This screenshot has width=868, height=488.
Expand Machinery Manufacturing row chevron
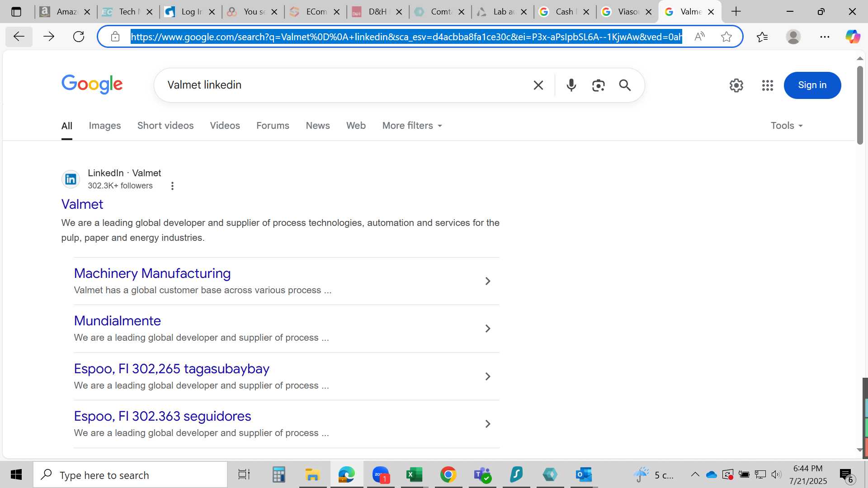488,281
